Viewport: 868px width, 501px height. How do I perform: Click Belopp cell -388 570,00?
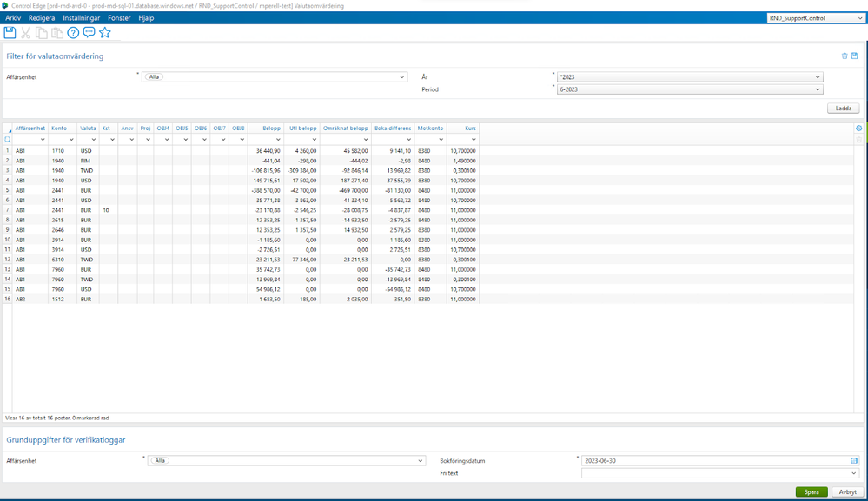[266, 191]
